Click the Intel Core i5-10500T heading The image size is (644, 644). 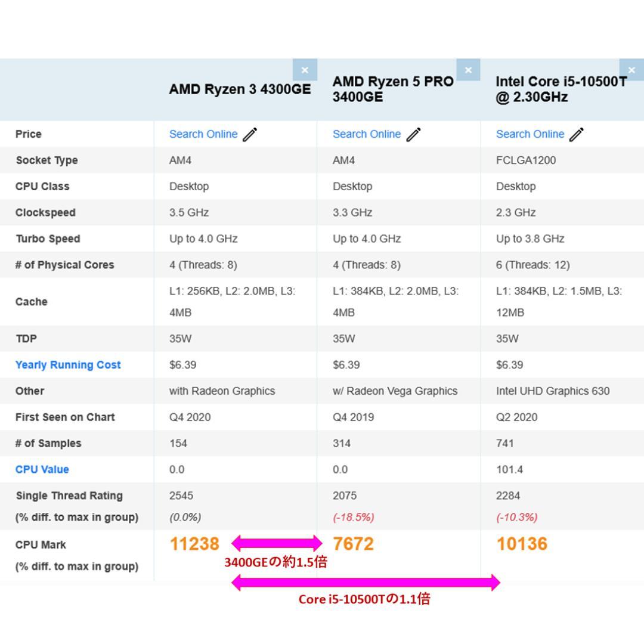[561, 89]
